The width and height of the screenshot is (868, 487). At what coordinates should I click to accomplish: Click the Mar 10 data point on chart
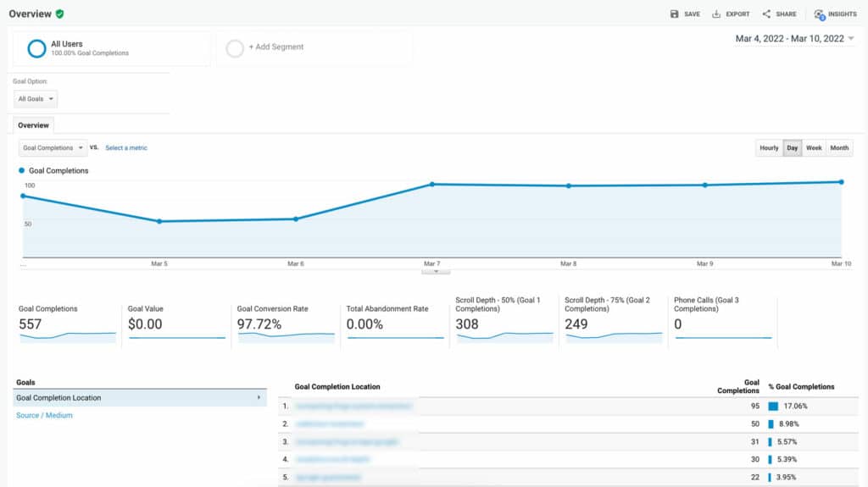point(841,182)
